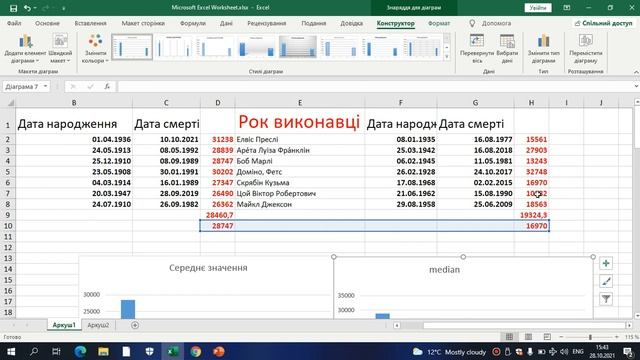Screen dimensions: 640x360
Task: Select the cell 19324,3
Action: 531,215
